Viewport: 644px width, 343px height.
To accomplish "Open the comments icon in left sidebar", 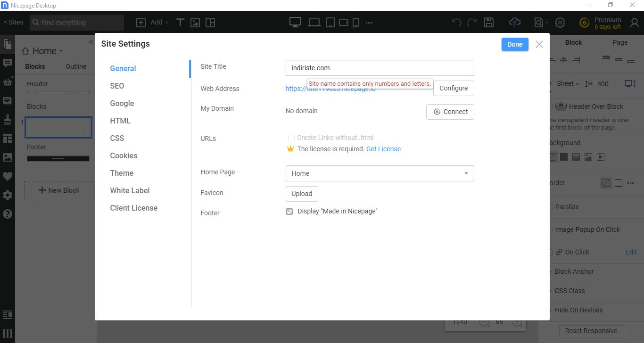I will pos(8,63).
